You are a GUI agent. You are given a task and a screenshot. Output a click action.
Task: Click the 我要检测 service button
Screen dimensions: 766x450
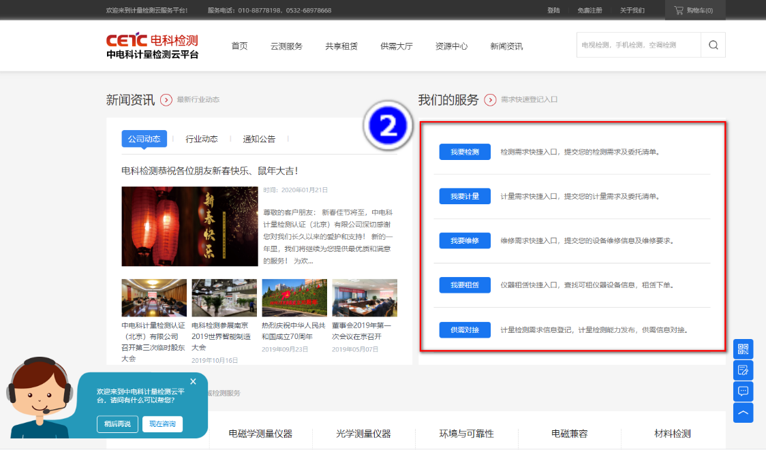coord(464,152)
